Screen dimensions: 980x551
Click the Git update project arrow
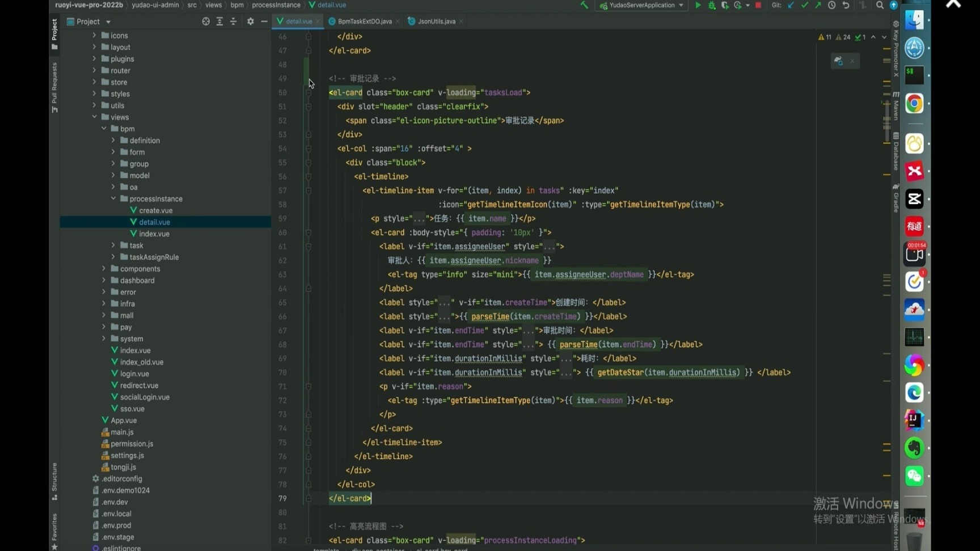(791, 5)
